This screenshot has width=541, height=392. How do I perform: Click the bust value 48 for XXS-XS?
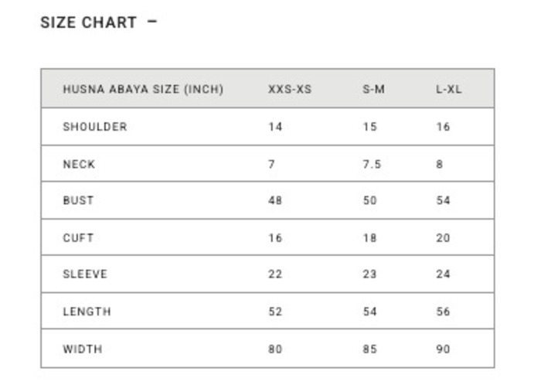coord(275,200)
